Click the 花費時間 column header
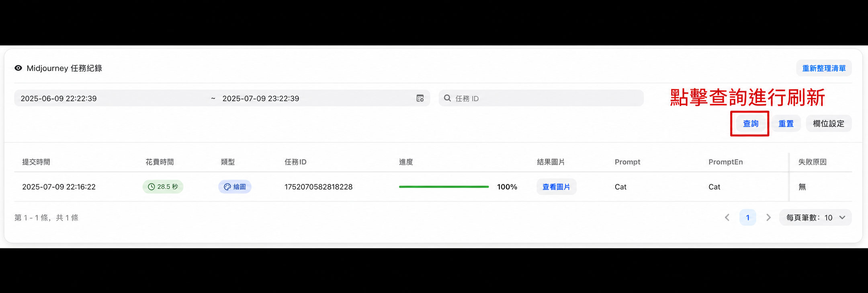This screenshot has height=293, width=868. point(160,162)
